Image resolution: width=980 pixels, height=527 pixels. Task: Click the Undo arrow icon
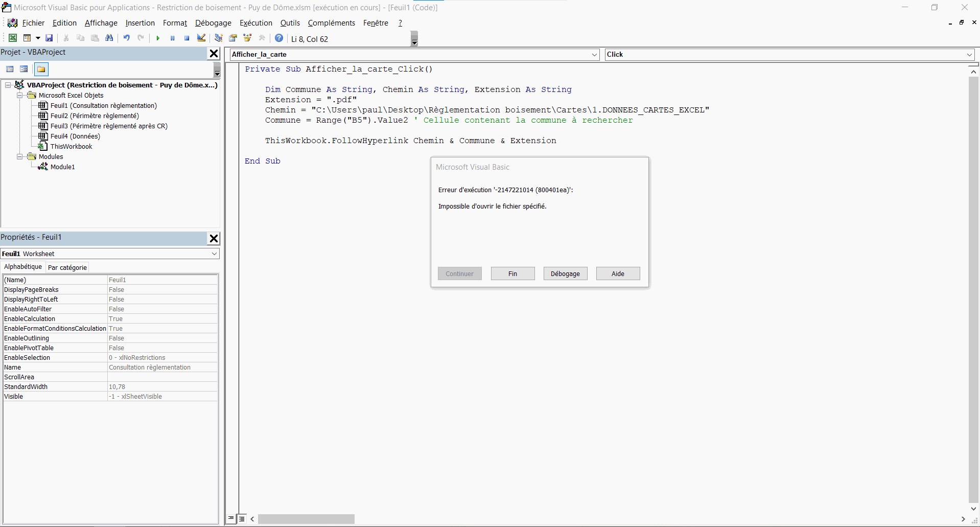point(126,38)
